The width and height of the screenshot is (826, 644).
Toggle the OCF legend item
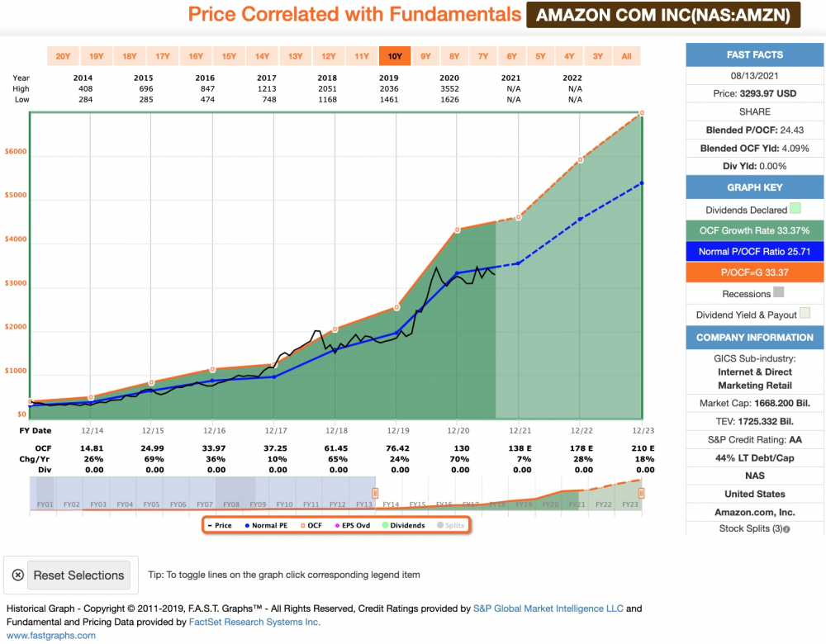pos(311,526)
